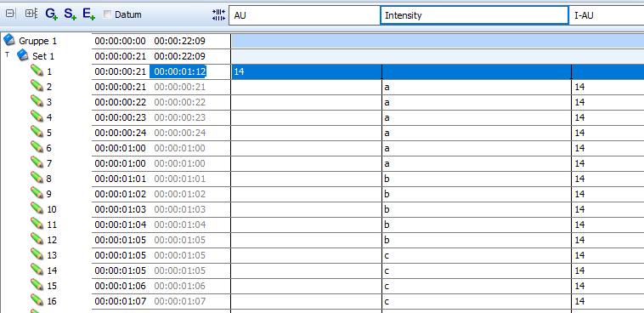Screen dimensions: 644x313
Task: Select highlighted end time 00:00:01:12
Action: [179, 71]
